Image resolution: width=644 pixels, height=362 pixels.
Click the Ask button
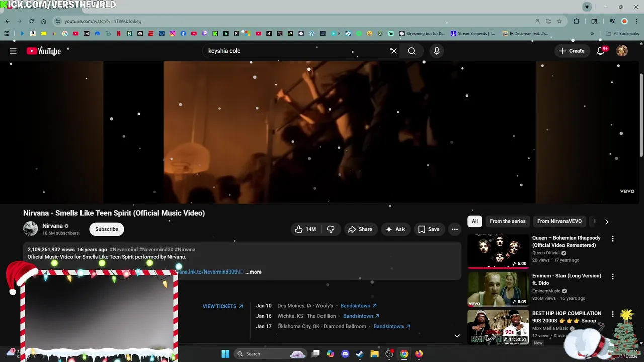(395, 229)
